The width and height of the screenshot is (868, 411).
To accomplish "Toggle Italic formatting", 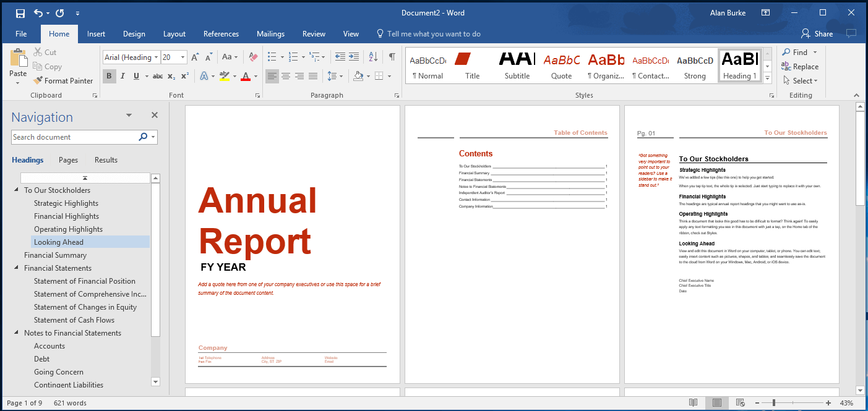I will pos(122,75).
